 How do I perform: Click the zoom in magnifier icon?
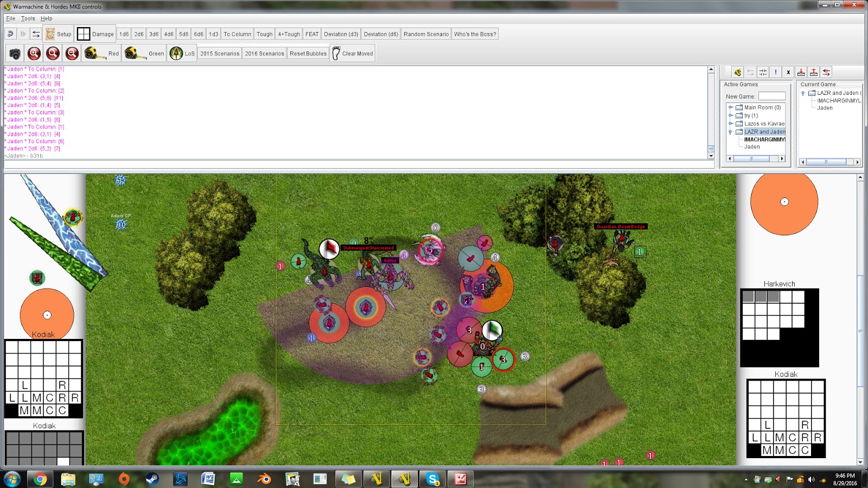(x=34, y=53)
